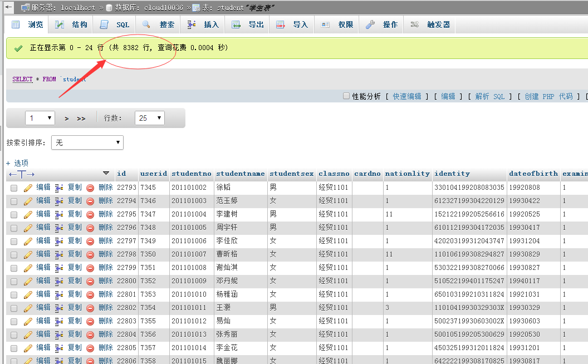Viewport: 588px width, 364px height.
Task: Switch to the 结构 (Structure) tab
Action: tap(71, 24)
